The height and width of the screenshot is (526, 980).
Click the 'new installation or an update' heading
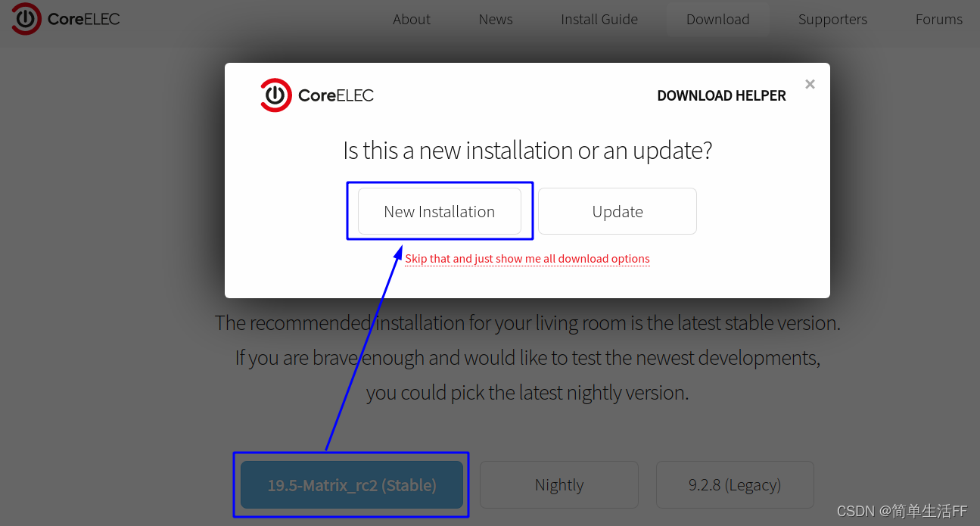(527, 151)
